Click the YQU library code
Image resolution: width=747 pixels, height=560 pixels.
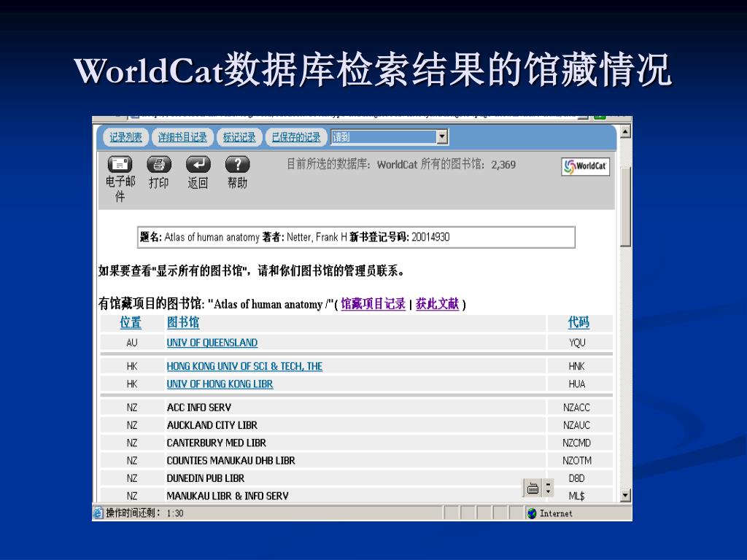click(577, 343)
